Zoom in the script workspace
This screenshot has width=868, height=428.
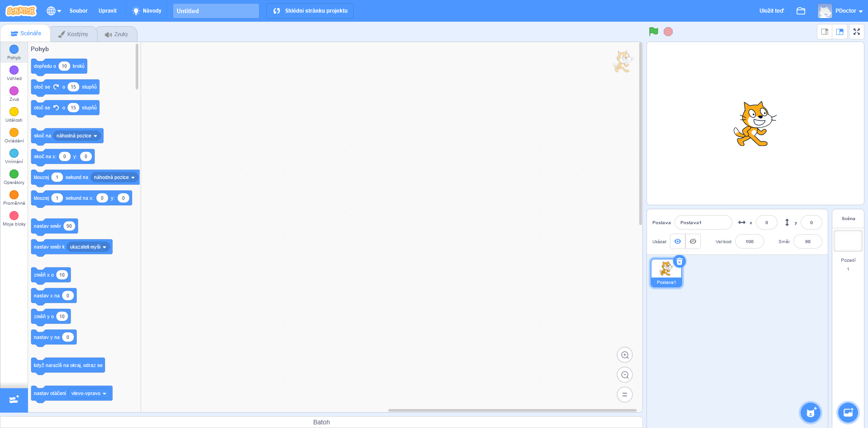coord(625,355)
